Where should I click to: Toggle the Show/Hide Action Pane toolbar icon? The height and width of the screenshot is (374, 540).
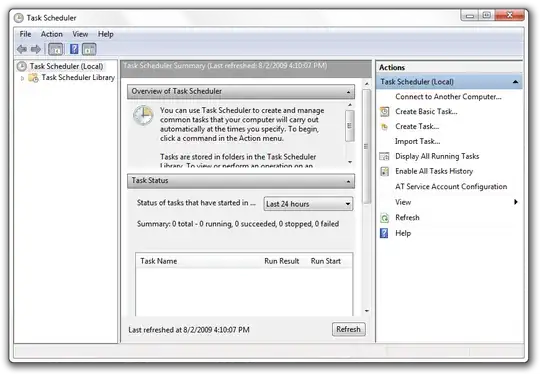(x=89, y=49)
